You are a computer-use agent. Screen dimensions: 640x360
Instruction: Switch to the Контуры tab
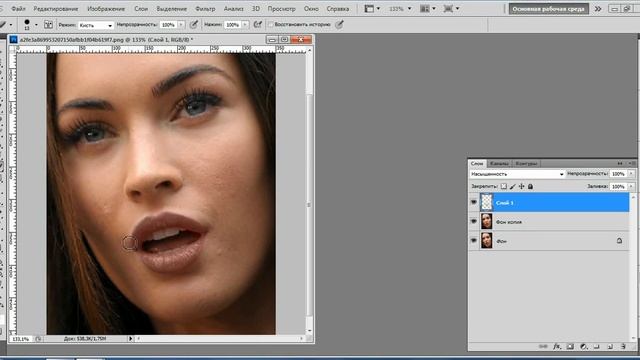pyautogui.click(x=526, y=163)
